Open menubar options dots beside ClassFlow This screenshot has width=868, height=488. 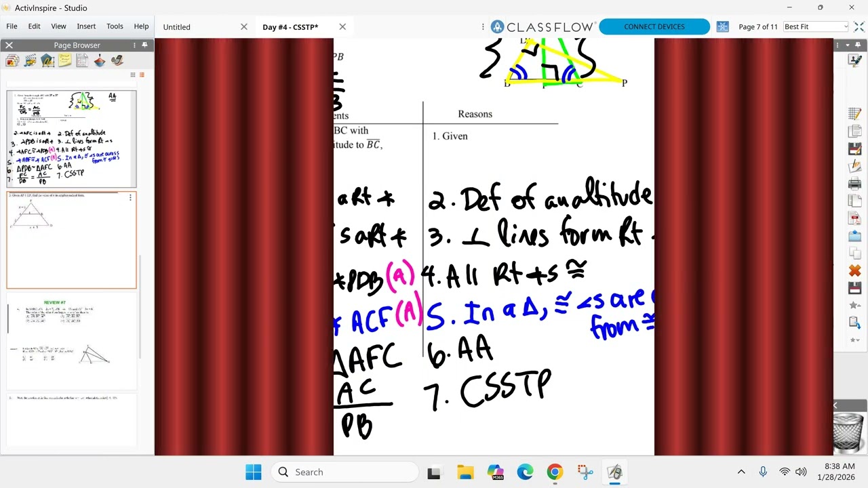[483, 27]
